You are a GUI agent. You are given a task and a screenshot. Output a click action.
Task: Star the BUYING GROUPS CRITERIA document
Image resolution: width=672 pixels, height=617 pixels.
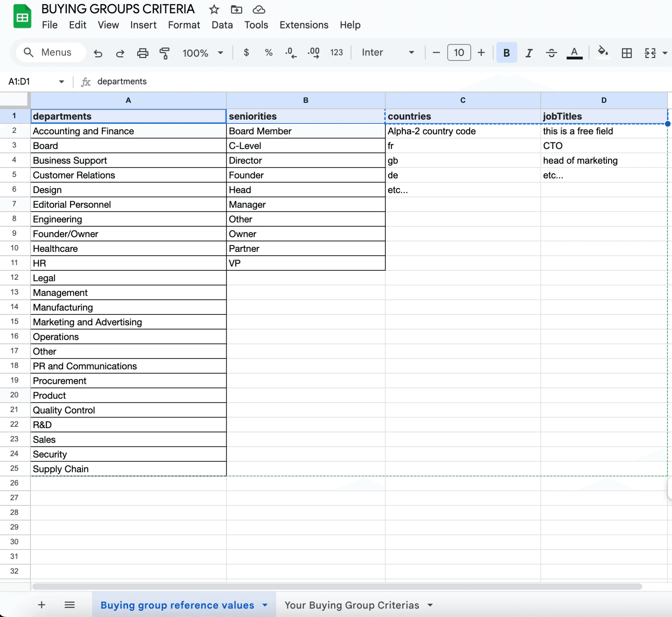214,9
